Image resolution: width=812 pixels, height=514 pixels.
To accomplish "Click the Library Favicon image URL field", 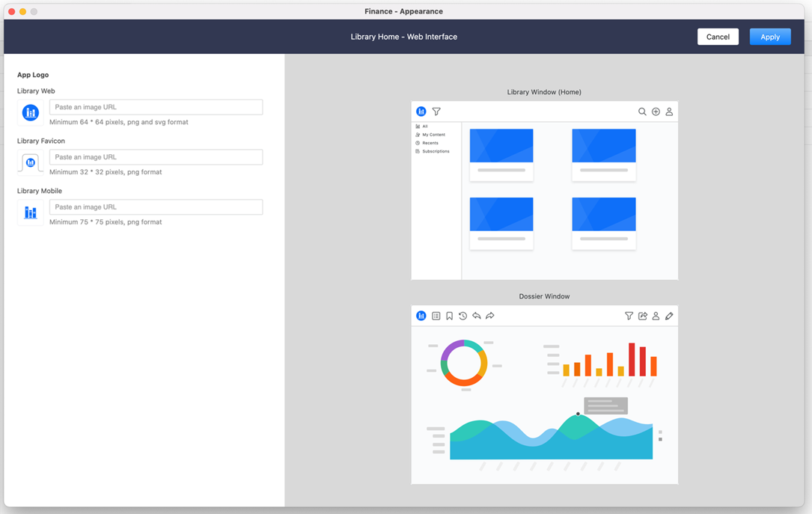I will (156, 157).
